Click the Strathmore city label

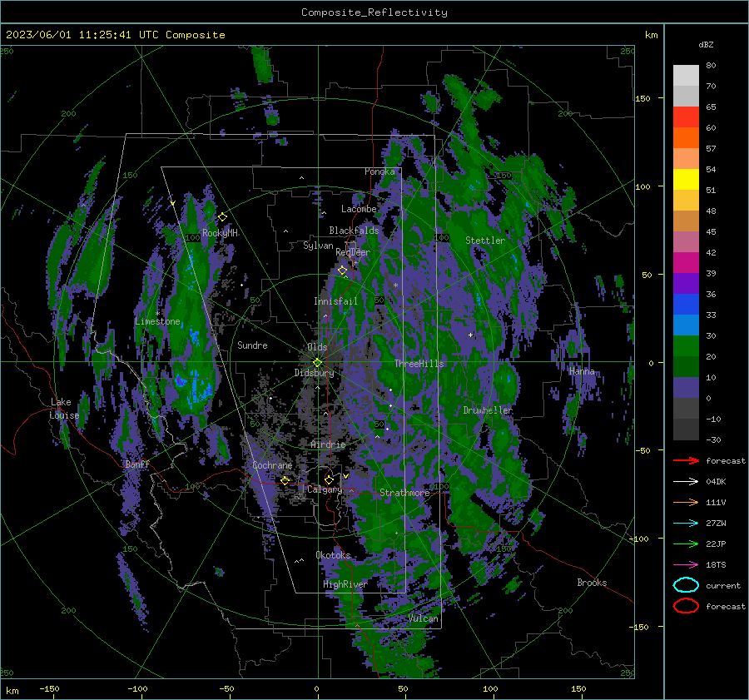[404, 493]
